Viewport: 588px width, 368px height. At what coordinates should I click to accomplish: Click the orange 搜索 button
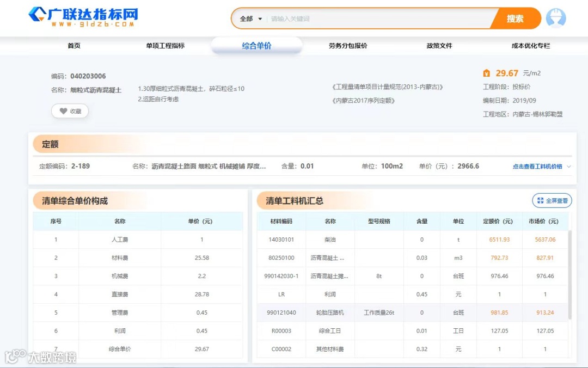point(515,19)
